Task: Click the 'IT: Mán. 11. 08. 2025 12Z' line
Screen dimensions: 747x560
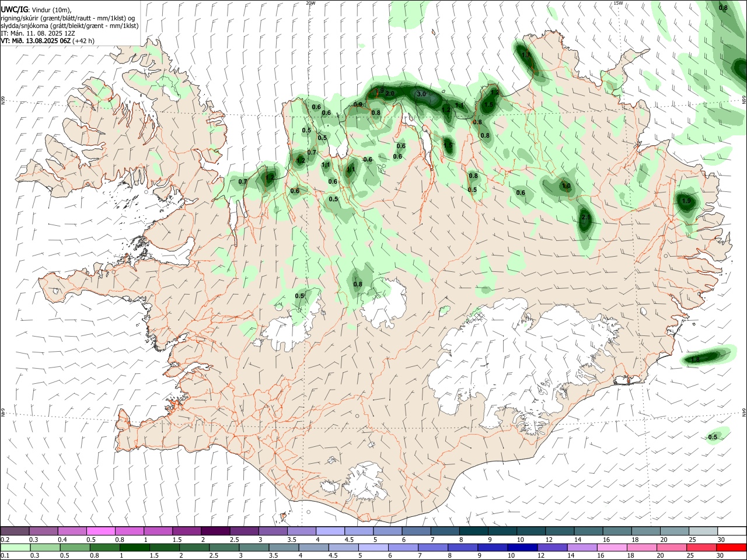Action: pyautogui.click(x=37, y=33)
